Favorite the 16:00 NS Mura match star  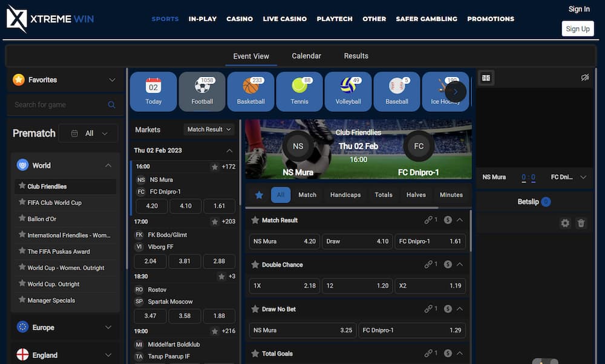(x=215, y=166)
